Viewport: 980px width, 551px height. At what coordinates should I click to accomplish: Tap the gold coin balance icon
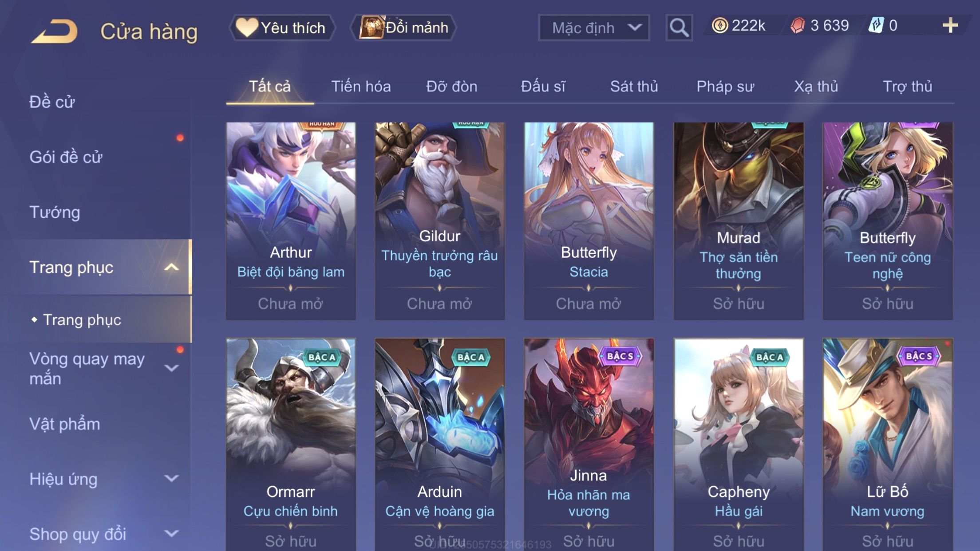coord(719,25)
